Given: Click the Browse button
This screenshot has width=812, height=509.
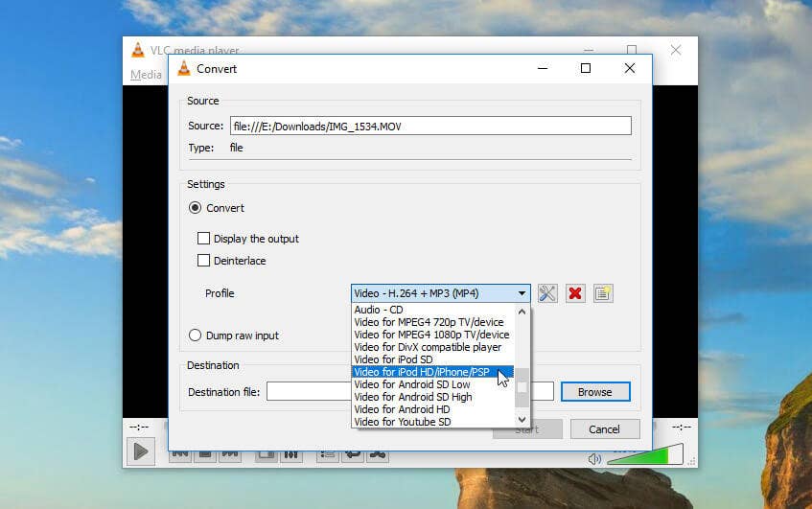Looking at the screenshot, I should (595, 392).
